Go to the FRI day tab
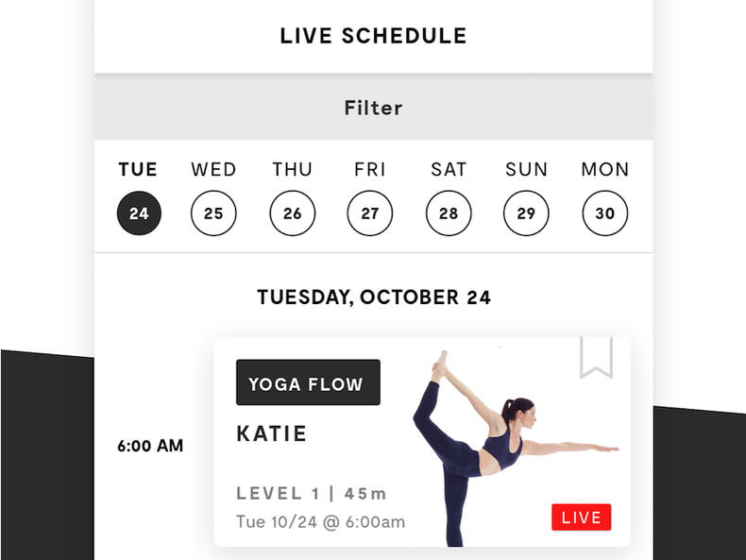The height and width of the screenshot is (560, 746). pyautogui.click(x=370, y=170)
